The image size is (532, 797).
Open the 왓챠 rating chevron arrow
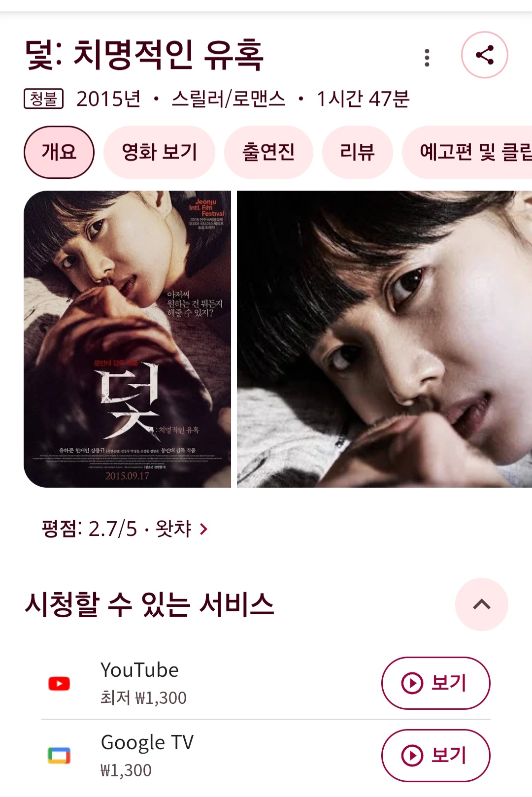[204, 529]
